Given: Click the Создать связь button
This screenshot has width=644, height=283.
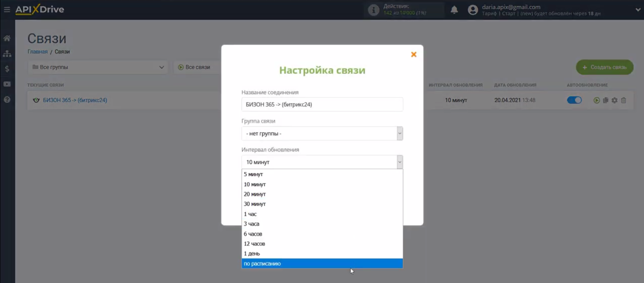Looking at the screenshot, I should pyautogui.click(x=604, y=67).
